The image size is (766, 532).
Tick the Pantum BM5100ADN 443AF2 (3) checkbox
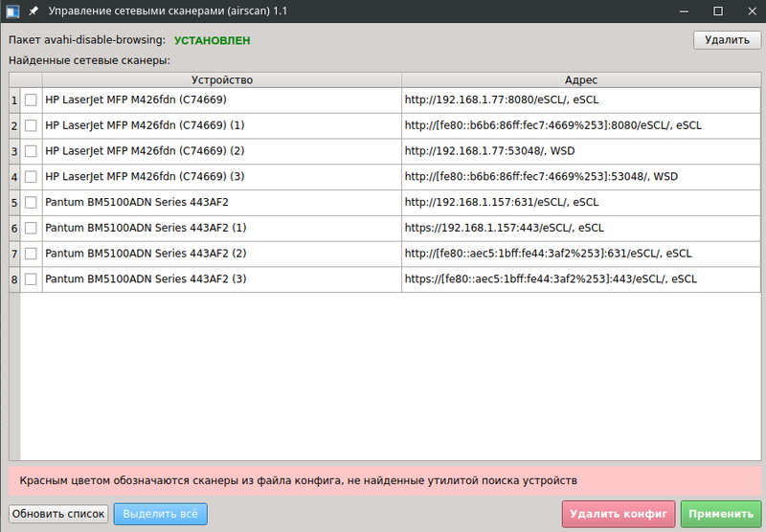coord(31,279)
